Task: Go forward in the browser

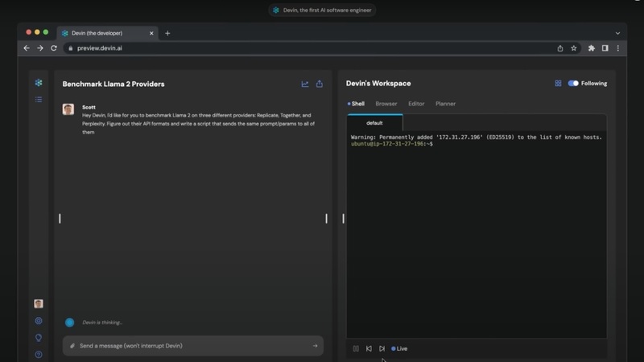Action: point(40,48)
